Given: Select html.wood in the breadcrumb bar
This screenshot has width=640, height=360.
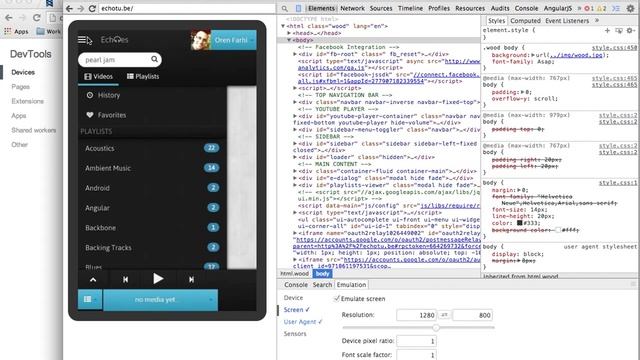Looking at the screenshot, I should pyautogui.click(x=294, y=273).
